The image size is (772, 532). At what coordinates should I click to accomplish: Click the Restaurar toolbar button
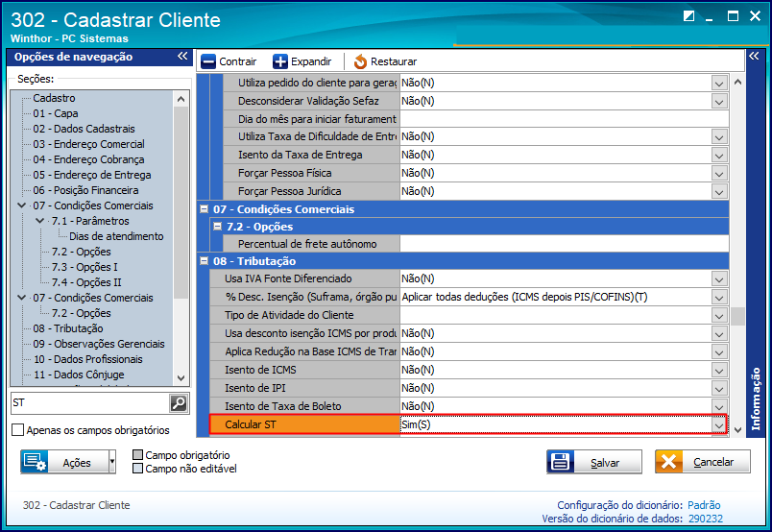[385, 61]
